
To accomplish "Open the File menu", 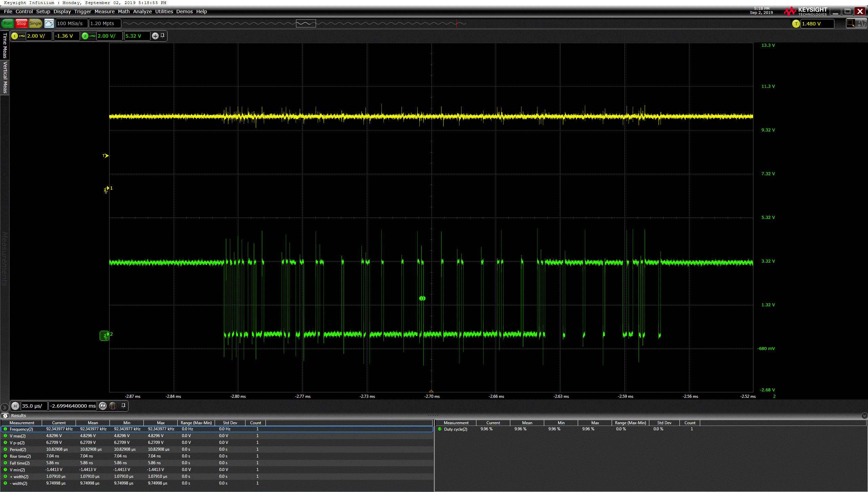I will tap(8, 12).
